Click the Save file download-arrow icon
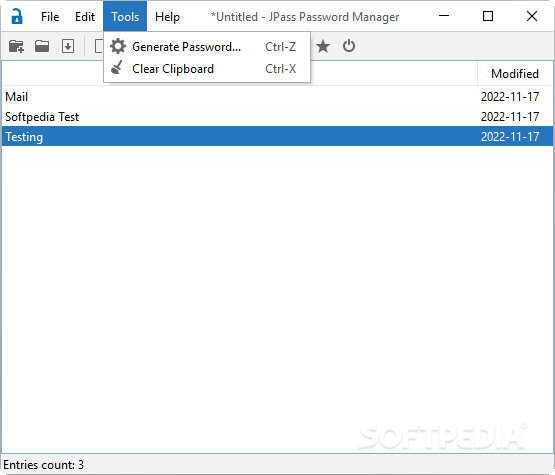 tap(68, 46)
